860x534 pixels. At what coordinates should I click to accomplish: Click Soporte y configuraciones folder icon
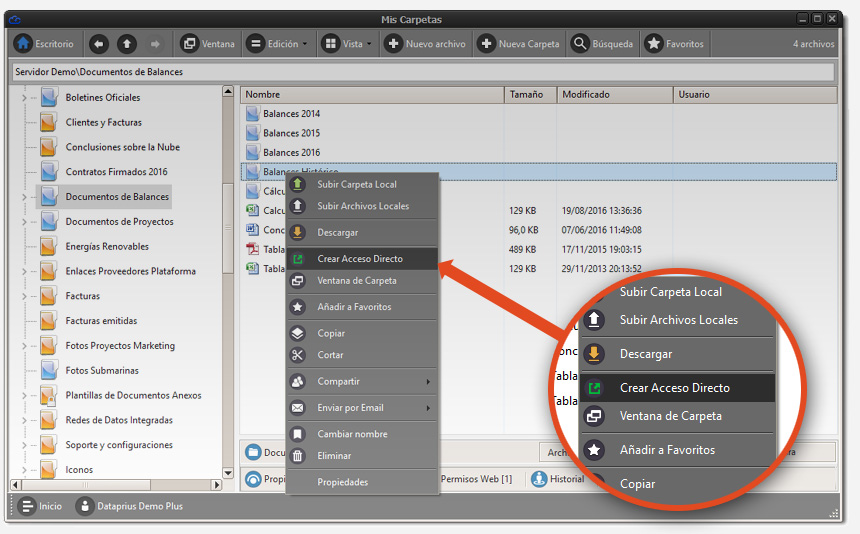point(48,445)
